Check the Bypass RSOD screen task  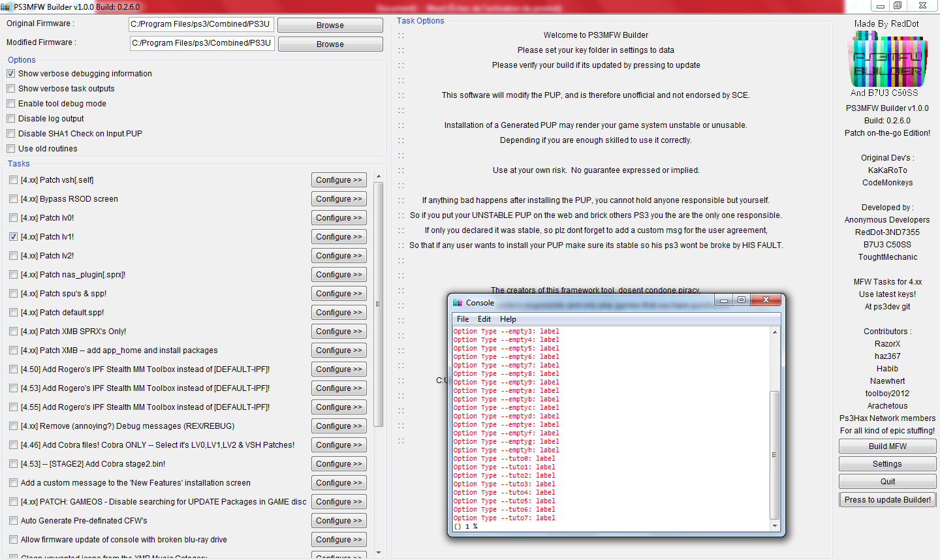pyautogui.click(x=14, y=199)
